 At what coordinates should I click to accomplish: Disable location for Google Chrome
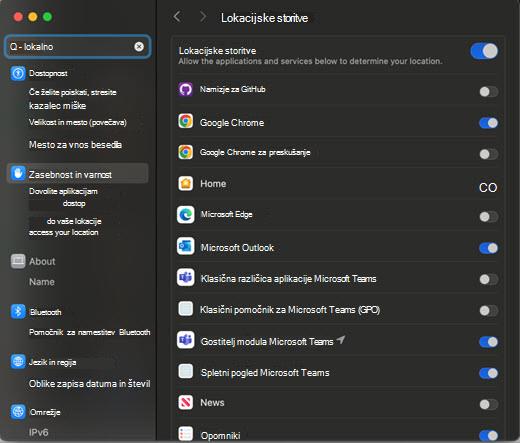[x=489, y=123]
